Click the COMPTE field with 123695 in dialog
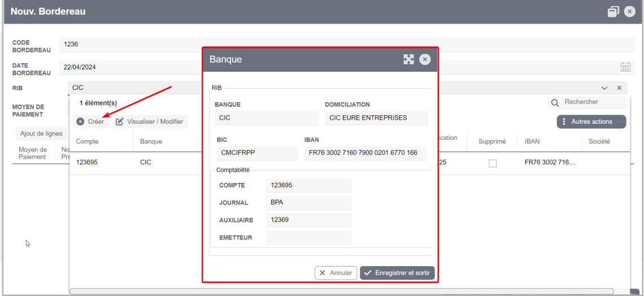 point(309,185)
